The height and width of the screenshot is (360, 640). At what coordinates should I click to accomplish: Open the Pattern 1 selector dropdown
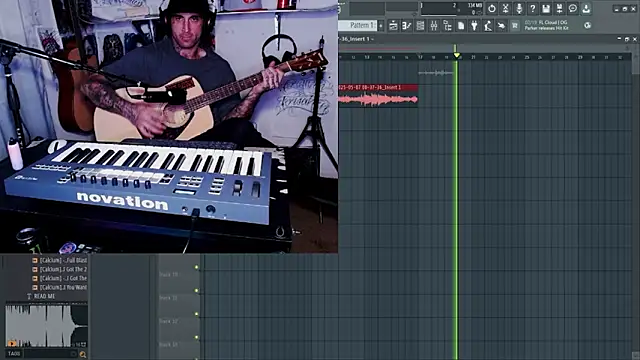coord(358,25)
